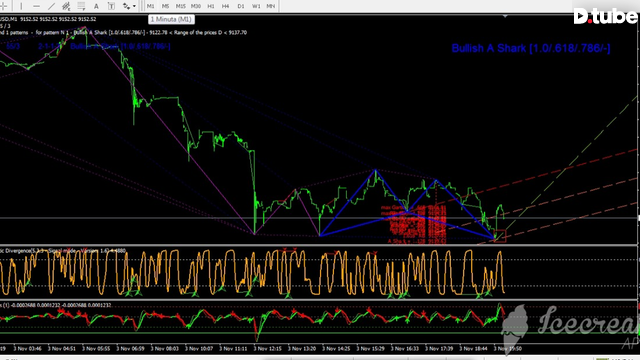Select the text label tool
Viewport: 640px width, 360px height.
point(111,6)
